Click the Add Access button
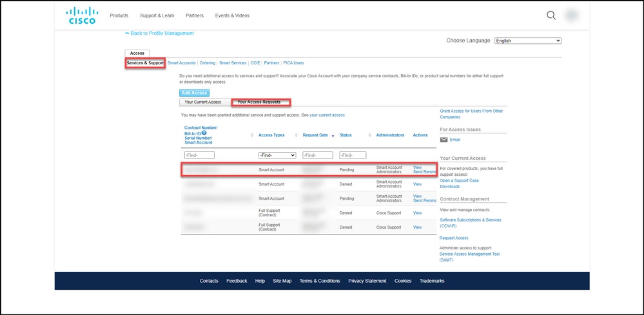The height and width of the screenshot is (315, 644). tap(194, 93)
